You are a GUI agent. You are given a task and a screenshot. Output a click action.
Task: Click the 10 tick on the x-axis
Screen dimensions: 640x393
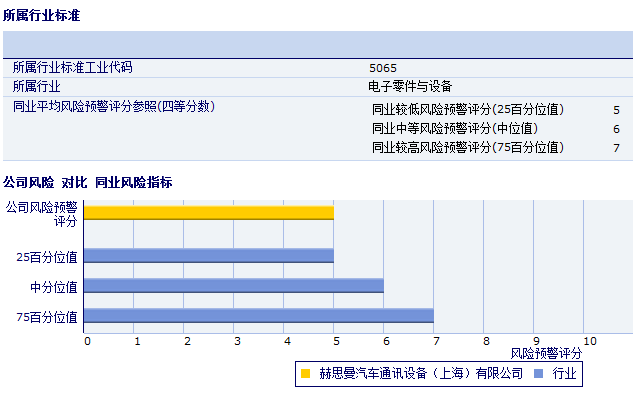pyautogui.click(x=590, y=342)
